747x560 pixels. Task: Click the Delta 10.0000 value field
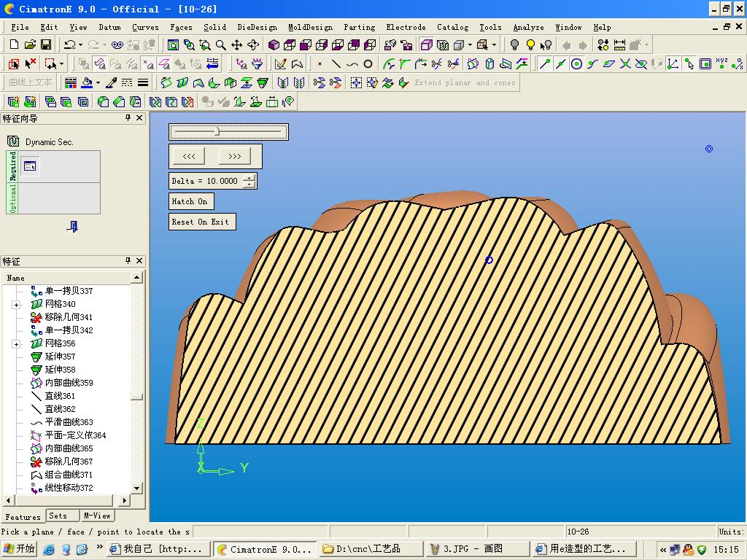(x=205, y=181)
